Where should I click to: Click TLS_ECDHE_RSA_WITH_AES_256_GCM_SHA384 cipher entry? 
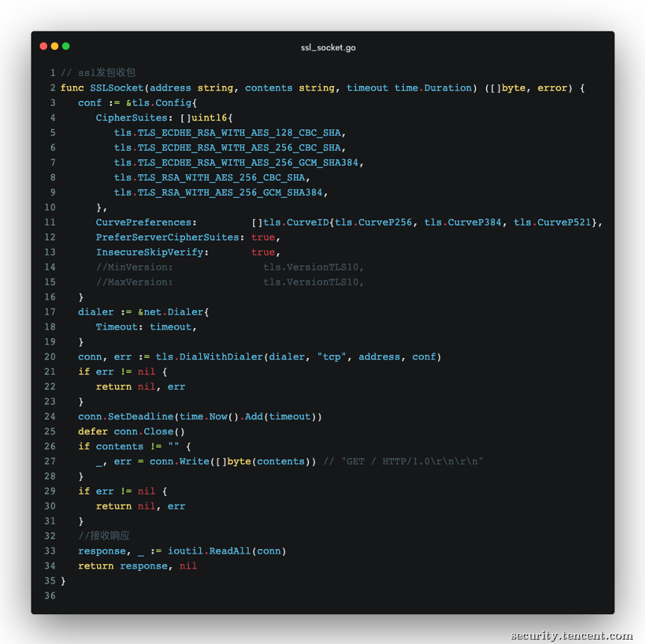(236, 163)
